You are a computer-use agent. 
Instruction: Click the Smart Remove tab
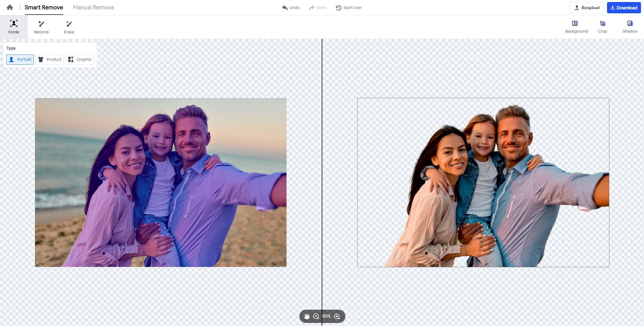(44, 7)
